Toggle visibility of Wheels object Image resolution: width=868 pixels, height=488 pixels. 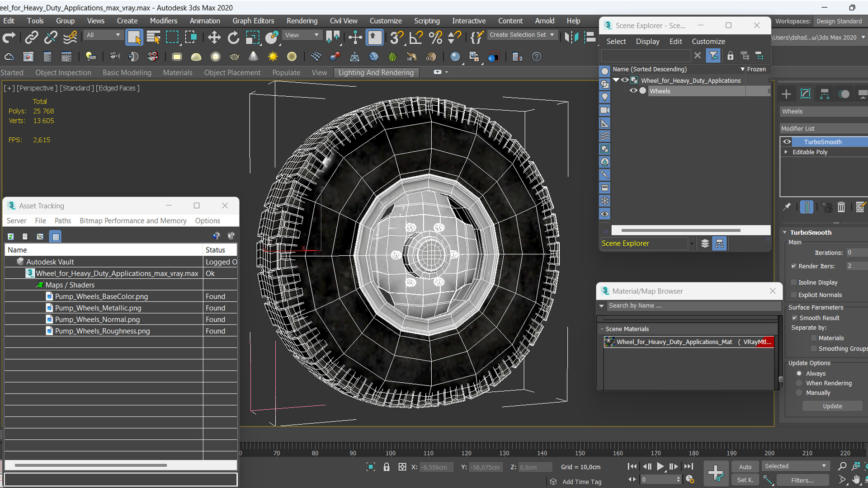point(633,91)
